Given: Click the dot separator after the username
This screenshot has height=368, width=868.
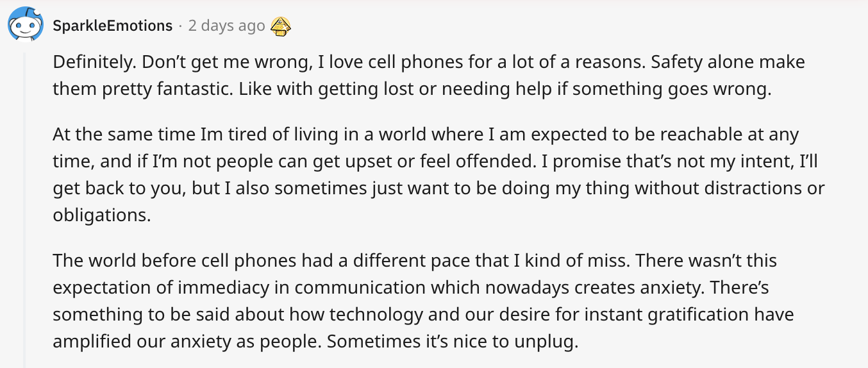Looking at the screenshot, I should click(x=181, y=26).
